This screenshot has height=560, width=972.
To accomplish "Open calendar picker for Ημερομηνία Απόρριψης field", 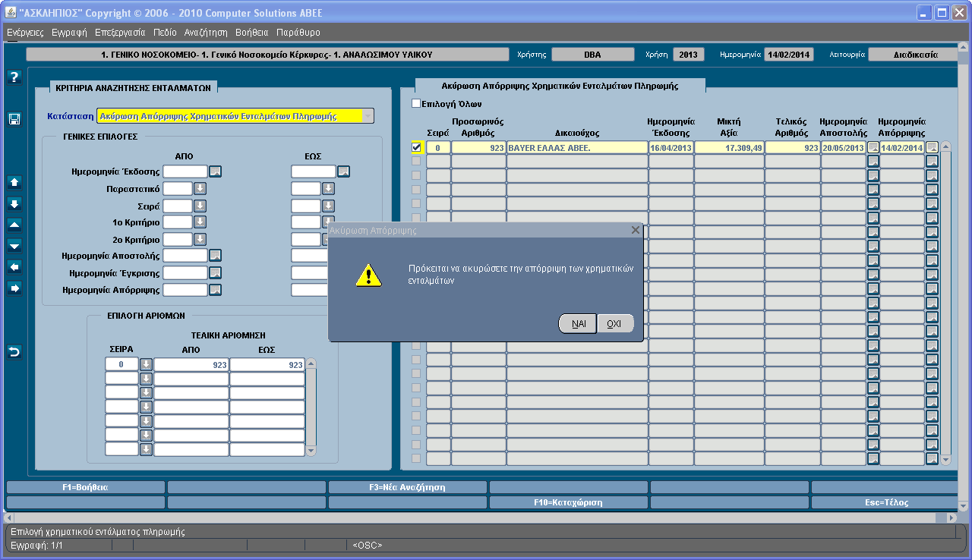I will click(216, 290).
